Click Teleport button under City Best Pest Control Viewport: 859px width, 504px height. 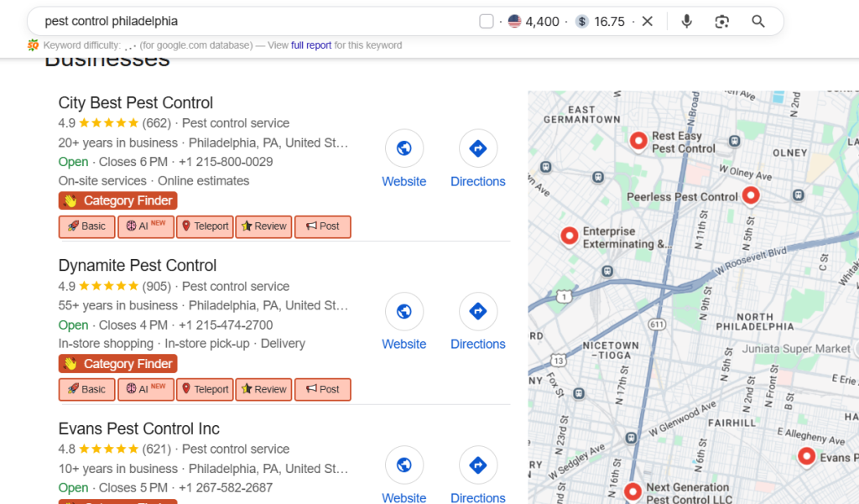(205, 226)
